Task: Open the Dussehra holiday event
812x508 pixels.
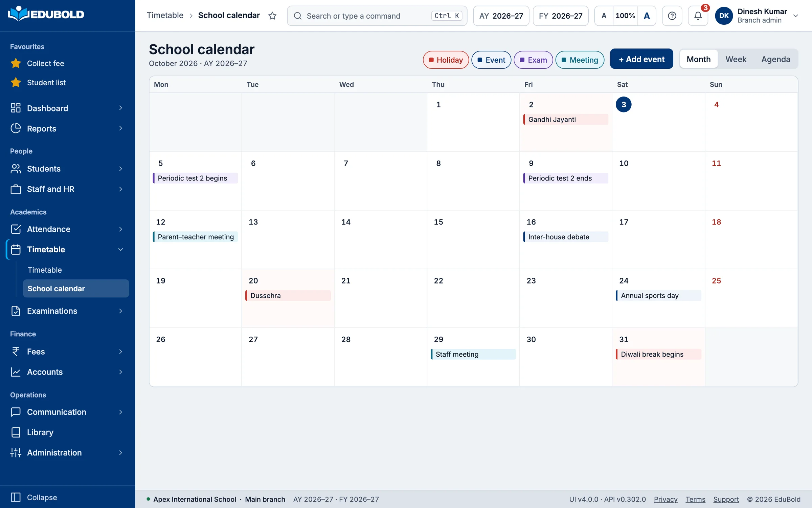Action: 288,296
